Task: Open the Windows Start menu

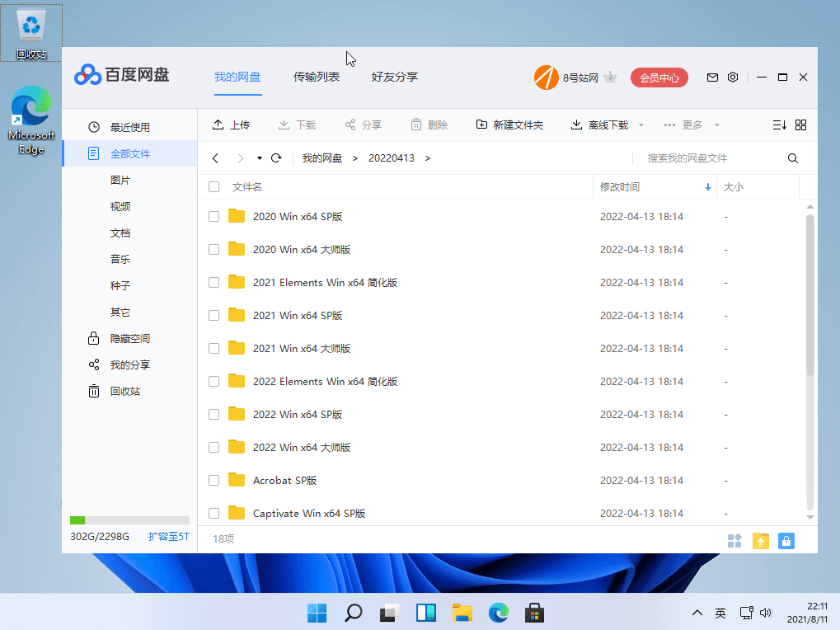Action: [x=317, y=613]
